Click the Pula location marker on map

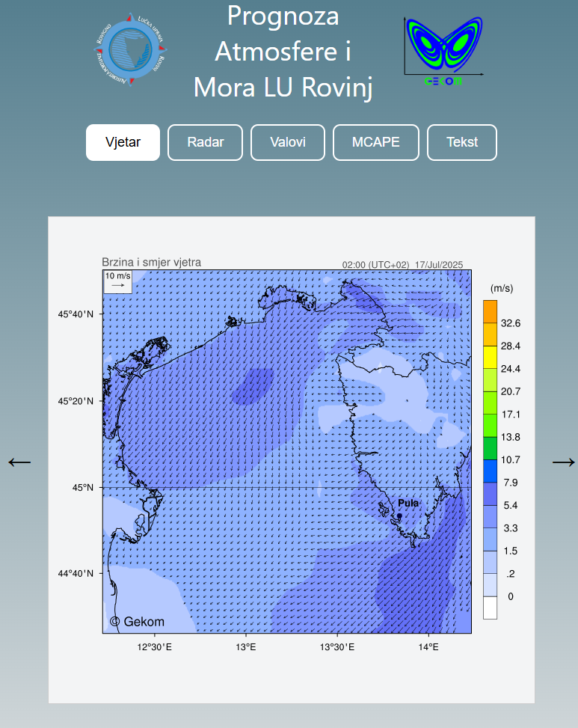399,516
